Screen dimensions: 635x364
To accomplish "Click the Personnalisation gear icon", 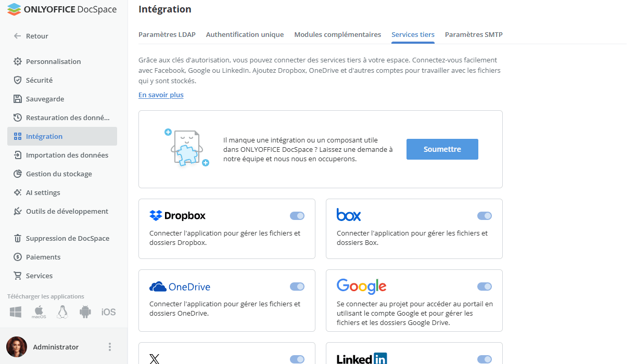I will 18,61.
